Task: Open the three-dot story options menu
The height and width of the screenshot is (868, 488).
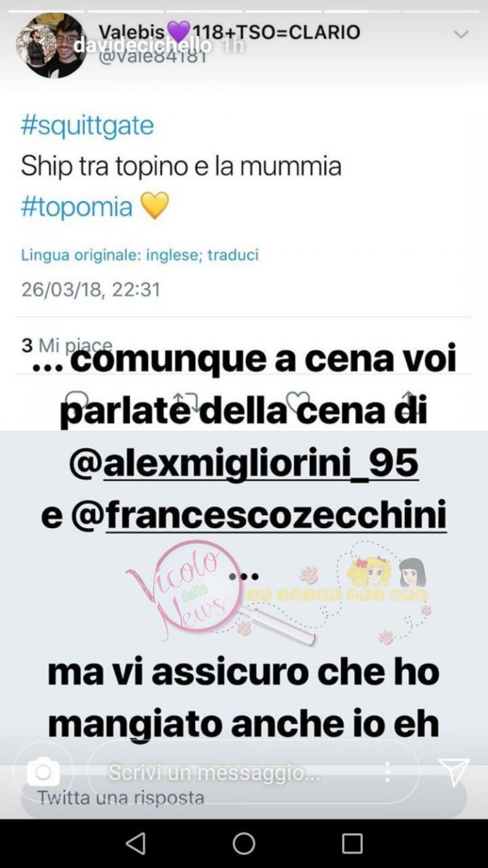Action: pos(388,772)
